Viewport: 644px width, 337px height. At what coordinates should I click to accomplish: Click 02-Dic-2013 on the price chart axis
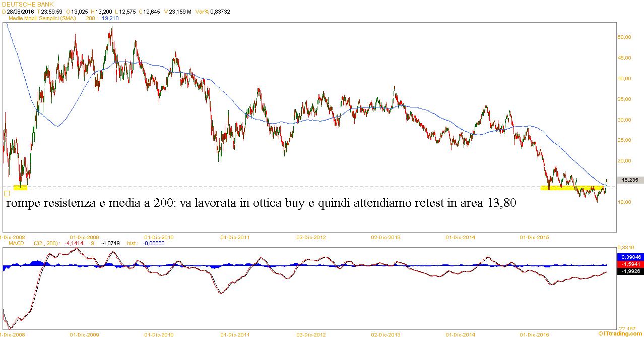click(385, 237)
